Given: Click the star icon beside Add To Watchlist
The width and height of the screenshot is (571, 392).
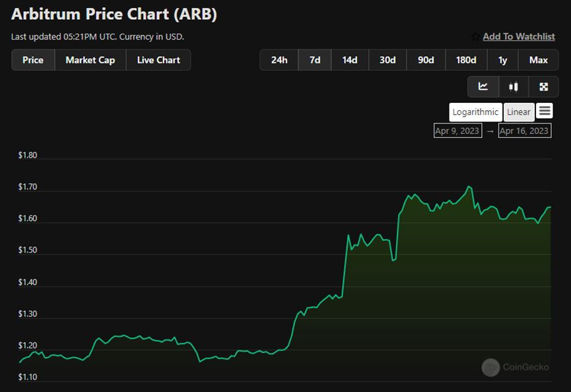Looking at the screenshot, I should pos(475,37).
